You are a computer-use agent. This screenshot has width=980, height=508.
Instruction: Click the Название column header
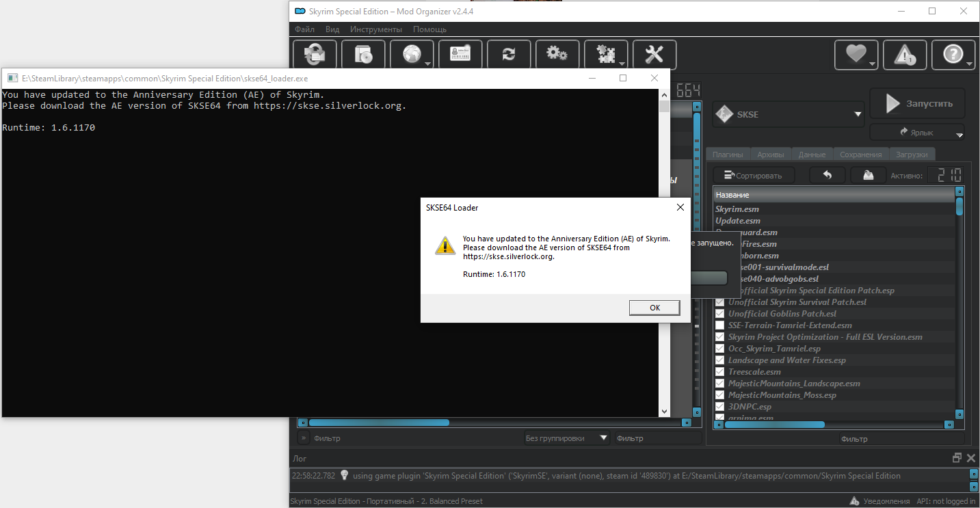pos(834,195)
